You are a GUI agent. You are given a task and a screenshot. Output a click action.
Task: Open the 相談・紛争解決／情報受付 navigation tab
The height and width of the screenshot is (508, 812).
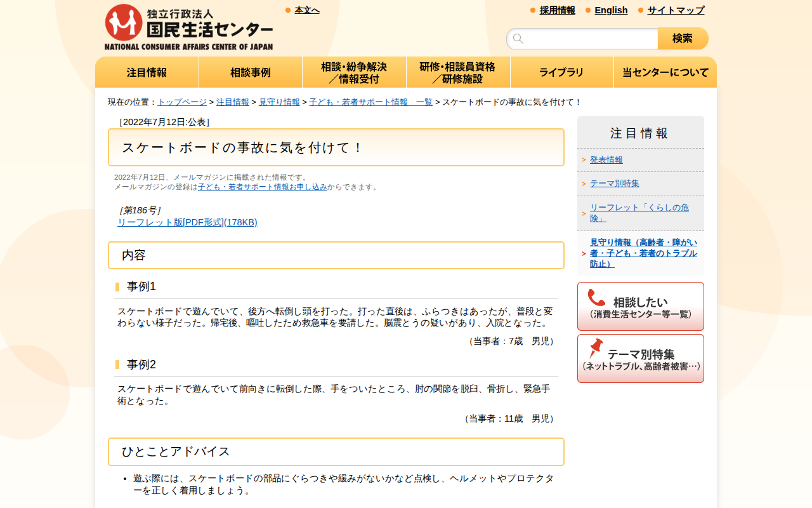pos(354,72)
